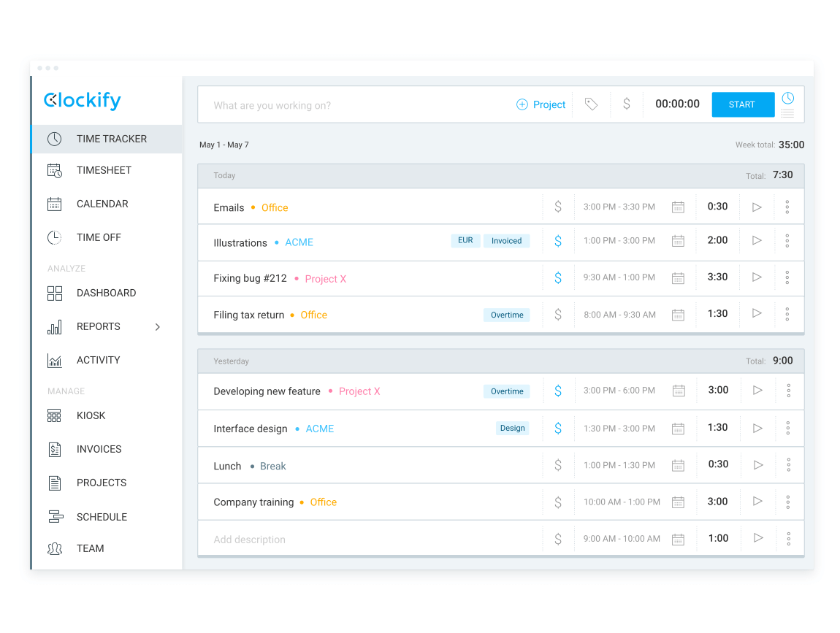This screenshot has width=840, height=633.
Task: Go to Timesheet in the sidebar
Action: 104,170
